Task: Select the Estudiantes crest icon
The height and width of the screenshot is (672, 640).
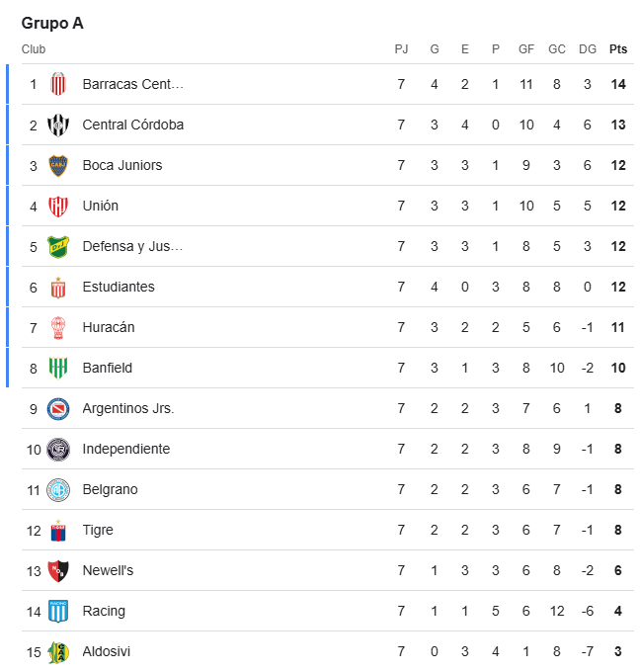Action: [58, 288]
